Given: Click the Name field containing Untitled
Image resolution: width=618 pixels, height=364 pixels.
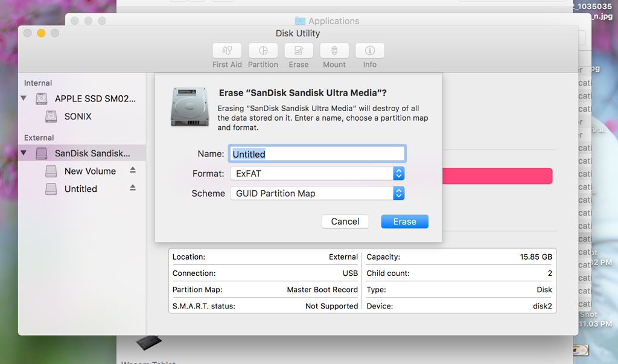Looking at the screenshot, I should pyautogui.click(x=317, y=154).
